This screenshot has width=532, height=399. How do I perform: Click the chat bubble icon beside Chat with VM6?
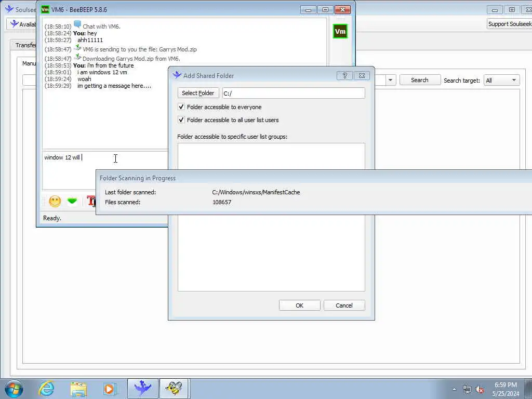tap(77, 24)
